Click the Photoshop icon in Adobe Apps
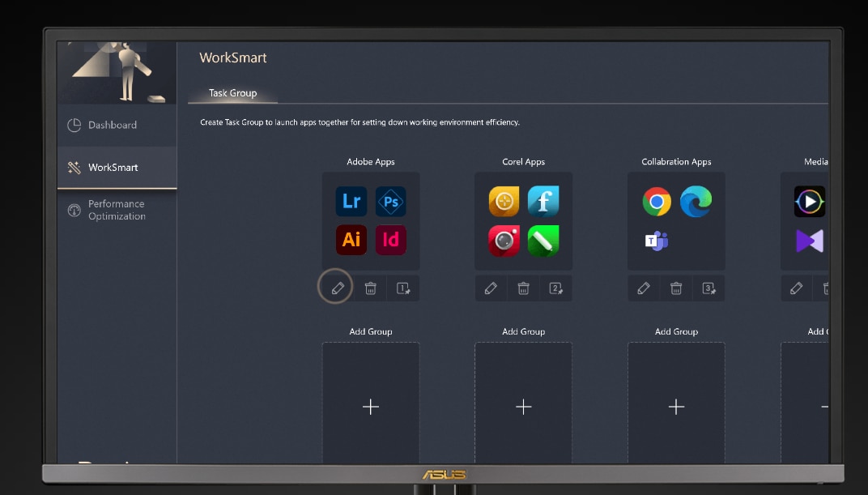 (391, 202)
